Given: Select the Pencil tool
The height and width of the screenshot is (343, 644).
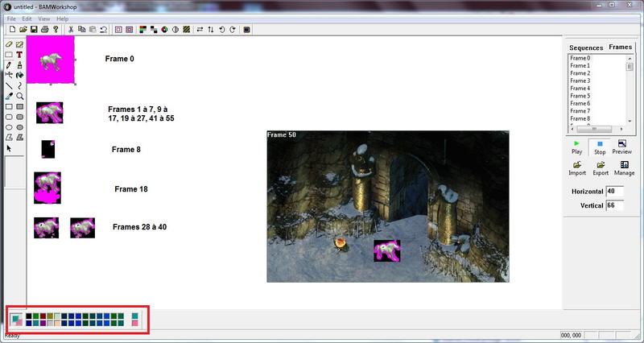Looking at the screenshot, I should (9, 65).
